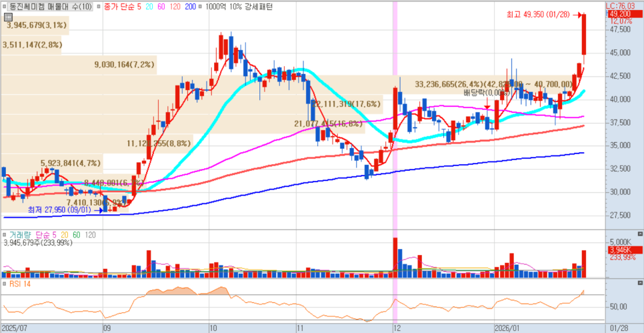Screen dimensions: 644x333
Task: Click the 233.99% value on the volume axis
Action: pyautogui.click(x=621, y=258)
